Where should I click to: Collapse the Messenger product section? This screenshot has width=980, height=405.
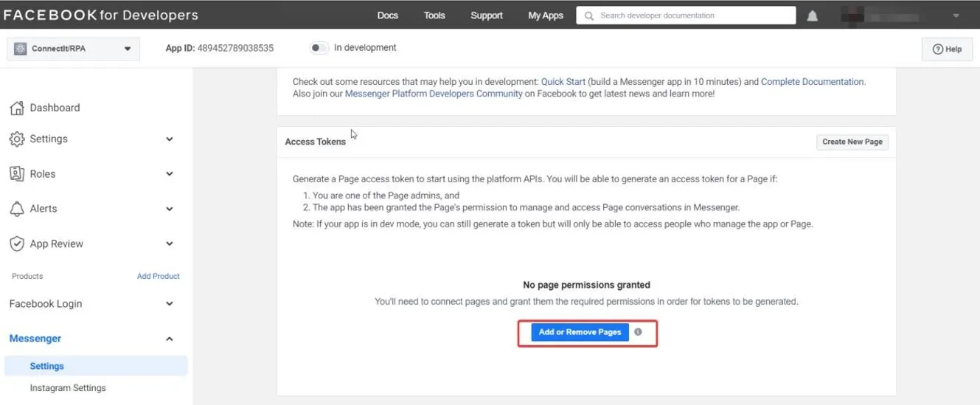pyautogui.click(x=169, y=339)
